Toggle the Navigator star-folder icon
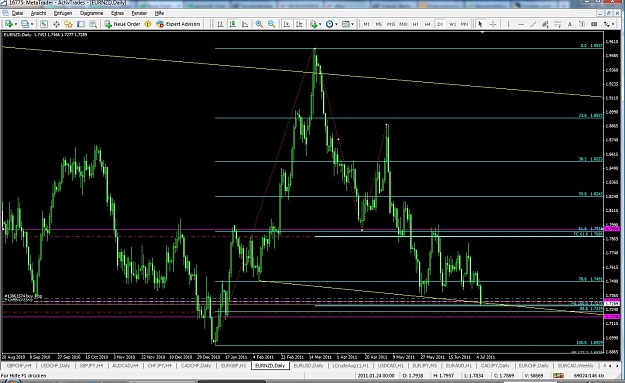This screenshot has width=625, height=383. click(x=68, y=24)
